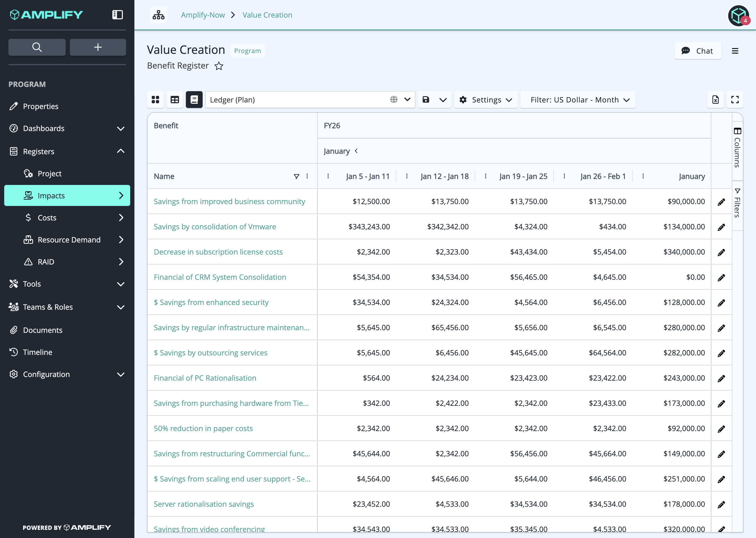Open Filter: US Dollar - Month dropdown
This screenshot has height=538, width=756.
coord(578,100)
